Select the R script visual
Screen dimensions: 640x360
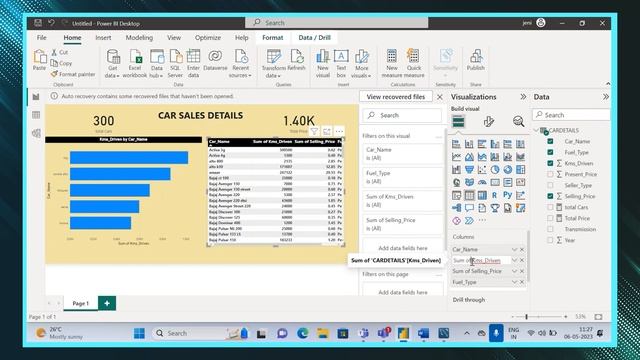click(495, 195)
